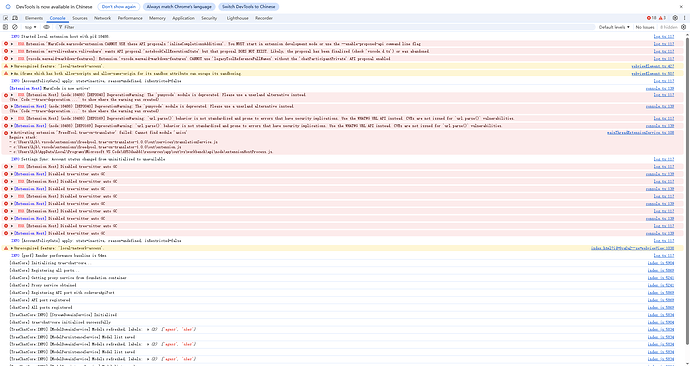The image size is (690, 366).
Task: Dismiss the DevTools language infobar
Action: coord(681,7)
